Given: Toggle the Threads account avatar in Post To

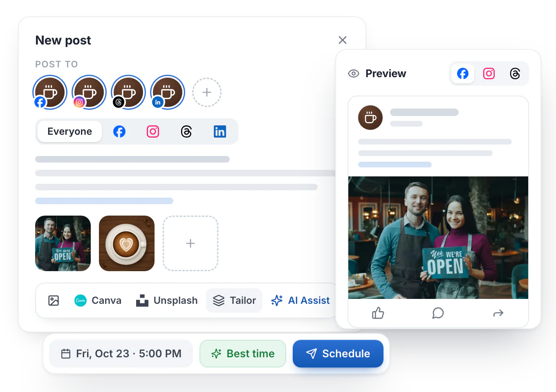Looking at the screenshot, I should (x=128, y=92).
